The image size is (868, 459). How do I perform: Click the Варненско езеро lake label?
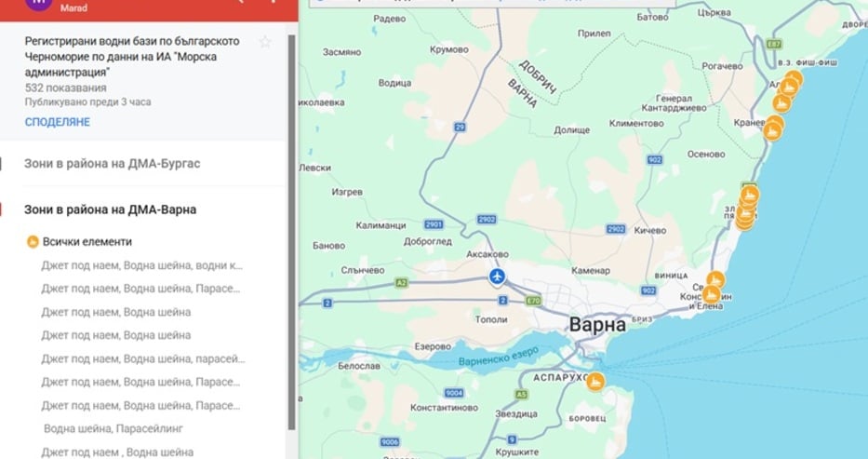(x=499, y=358)
